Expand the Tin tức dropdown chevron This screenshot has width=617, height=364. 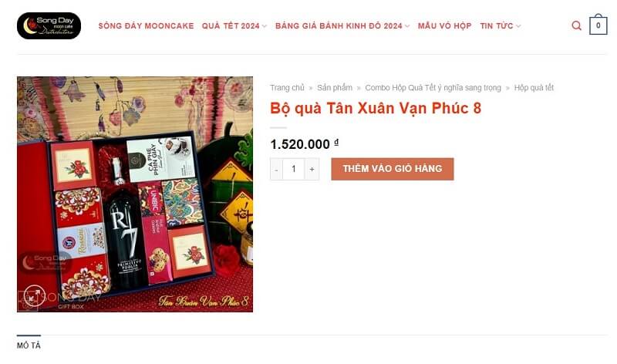tap(518, 26)
